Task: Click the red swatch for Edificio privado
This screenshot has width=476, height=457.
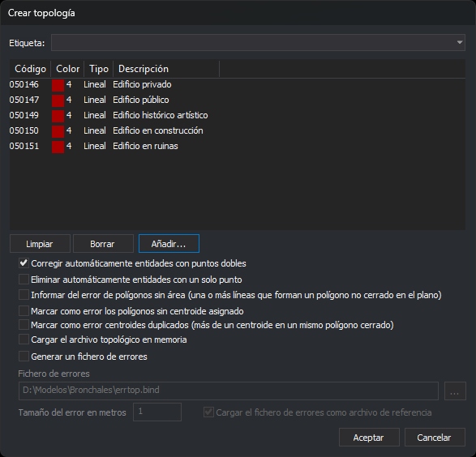Action: pyautogui.click(x=58, y=85)
